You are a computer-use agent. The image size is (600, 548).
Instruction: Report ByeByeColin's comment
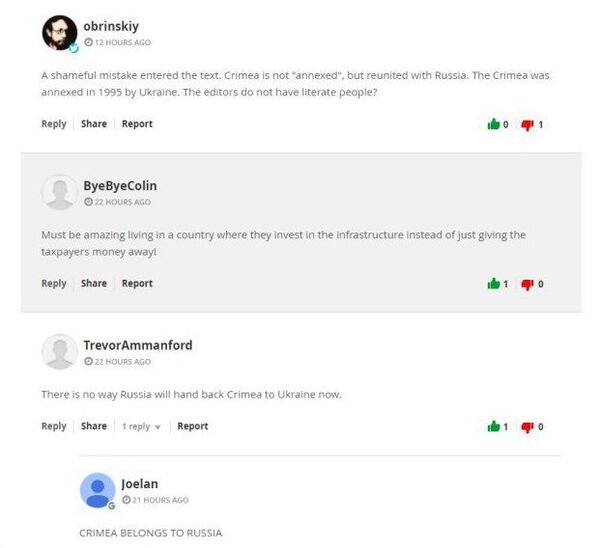137,284
